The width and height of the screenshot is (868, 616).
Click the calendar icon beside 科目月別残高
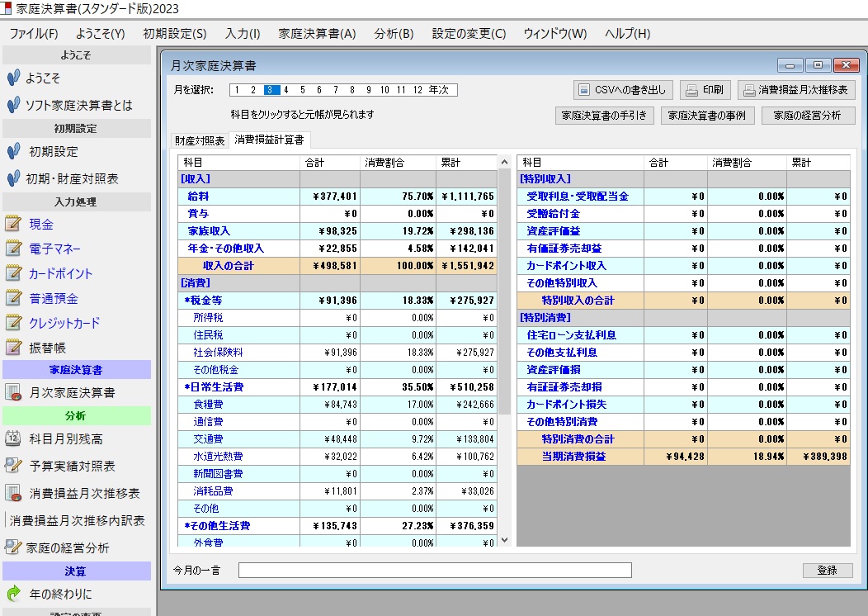click(13, 438)
